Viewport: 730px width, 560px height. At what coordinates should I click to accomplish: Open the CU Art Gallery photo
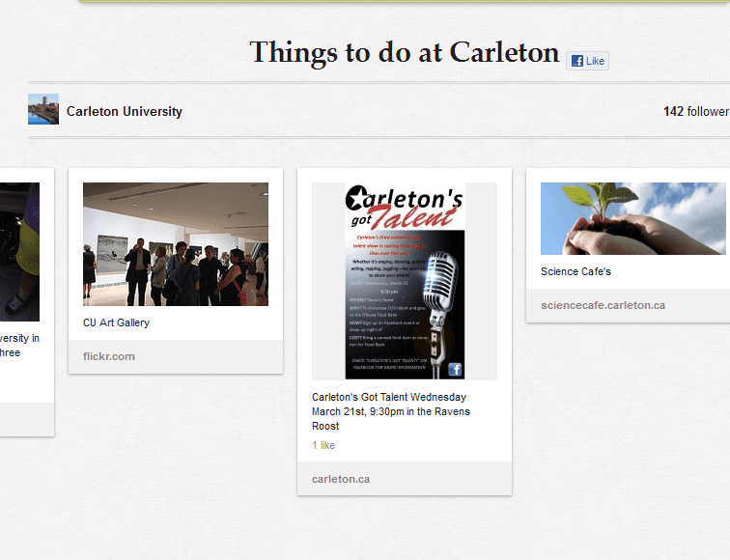pyautogui.click(x=176, y=244)
